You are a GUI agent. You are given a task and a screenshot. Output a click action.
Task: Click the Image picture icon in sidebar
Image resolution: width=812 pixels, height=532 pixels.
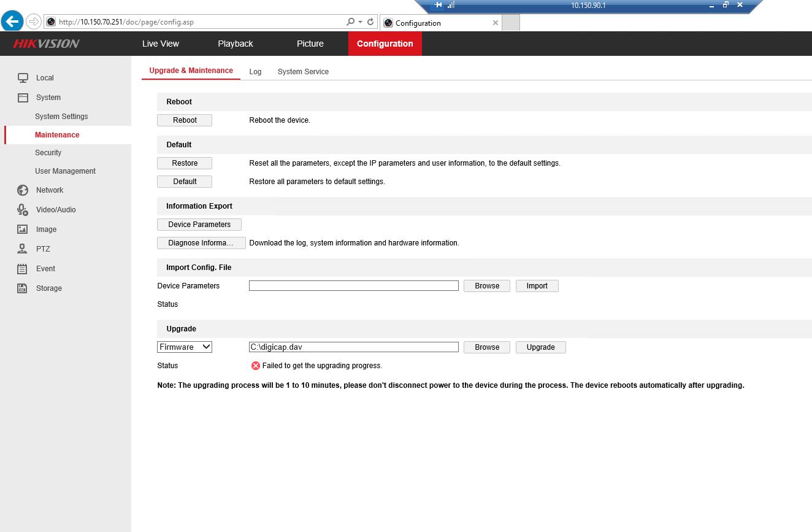(23, 229)
